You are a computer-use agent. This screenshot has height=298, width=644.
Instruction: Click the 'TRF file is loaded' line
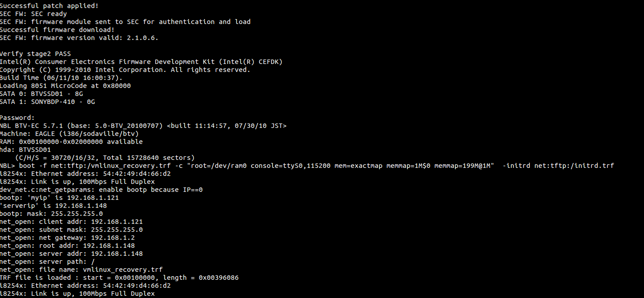tap(119, 278)
